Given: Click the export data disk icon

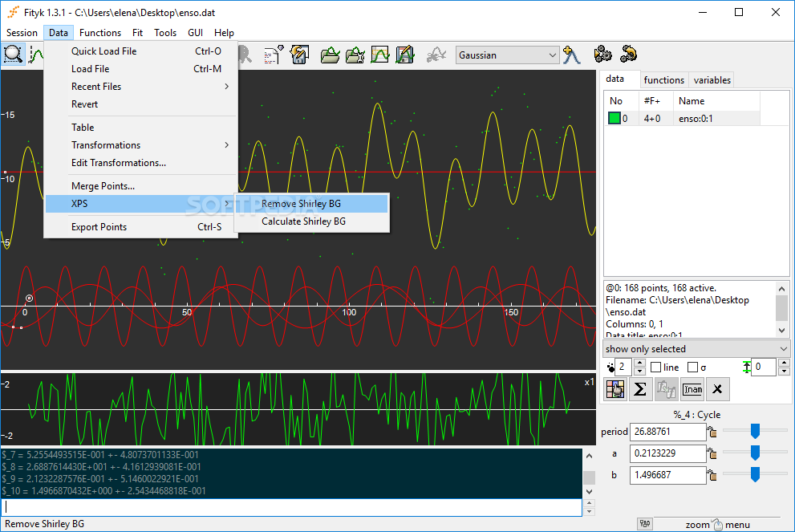Looking at the screenshot, I should (404, 55).
